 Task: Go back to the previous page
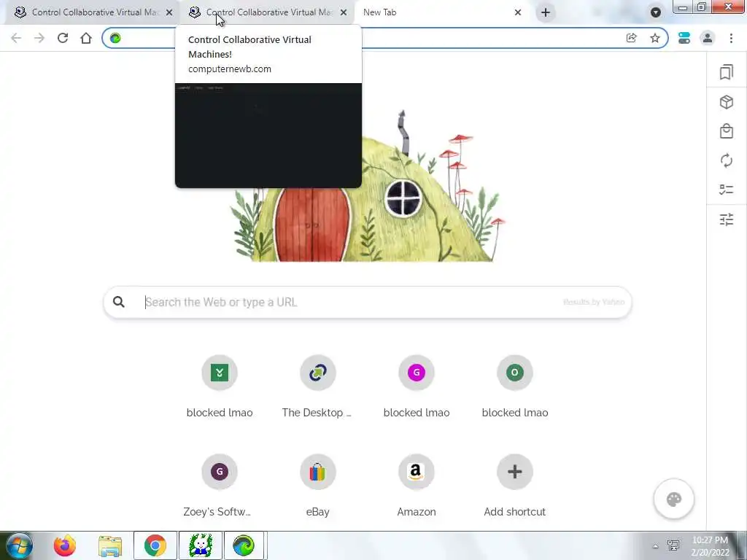pos(16,38)
